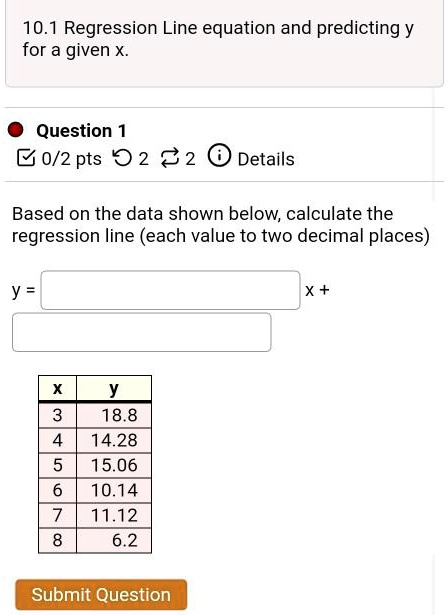Viewport: 448px width, 615px height.
Task: Click table cell with value 10.14
Action: tap(114, 490)
